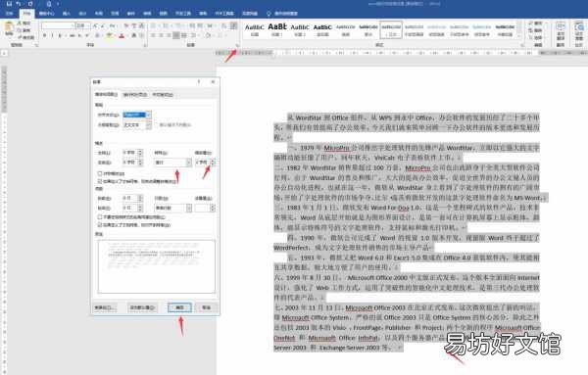Viewport: 588px width, 375px height.
Task: Click the OK button in Paragraph dialog
Action: coord(179,307)
